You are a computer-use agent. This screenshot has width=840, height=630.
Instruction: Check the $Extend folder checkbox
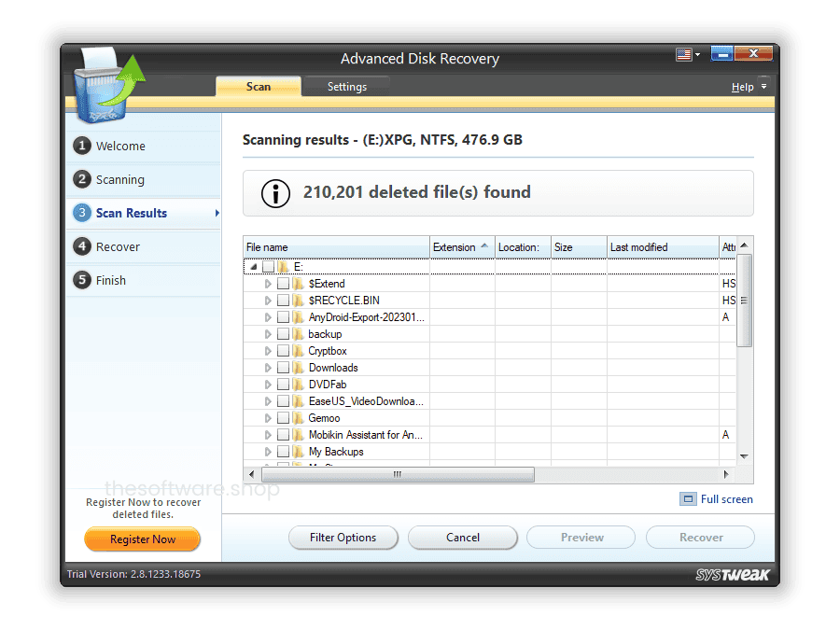284,284
